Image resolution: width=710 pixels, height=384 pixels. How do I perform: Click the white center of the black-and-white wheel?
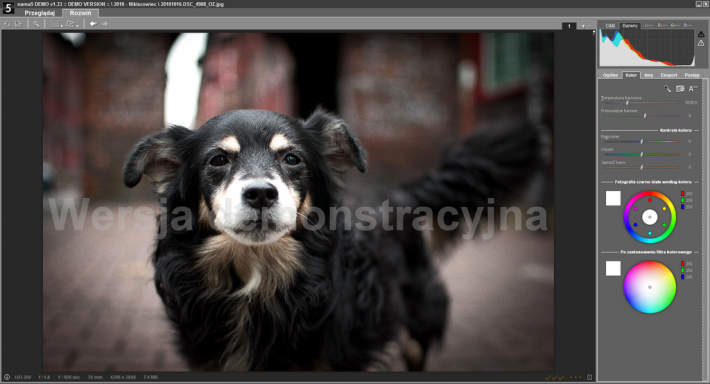click(650, 217)
